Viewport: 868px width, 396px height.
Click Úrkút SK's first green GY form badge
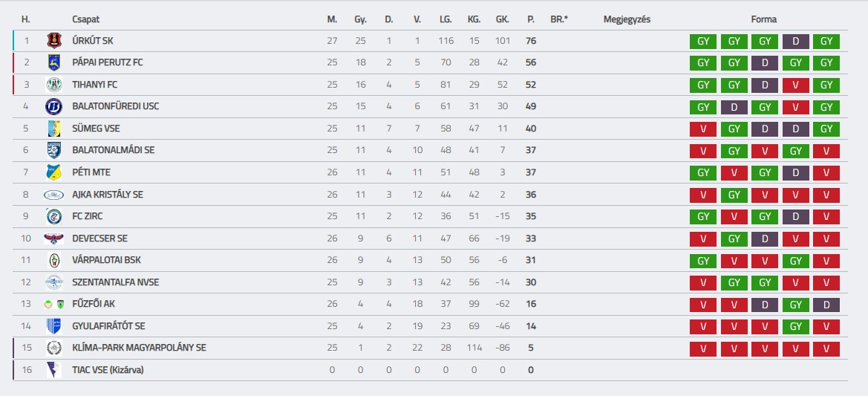(702, 42)
